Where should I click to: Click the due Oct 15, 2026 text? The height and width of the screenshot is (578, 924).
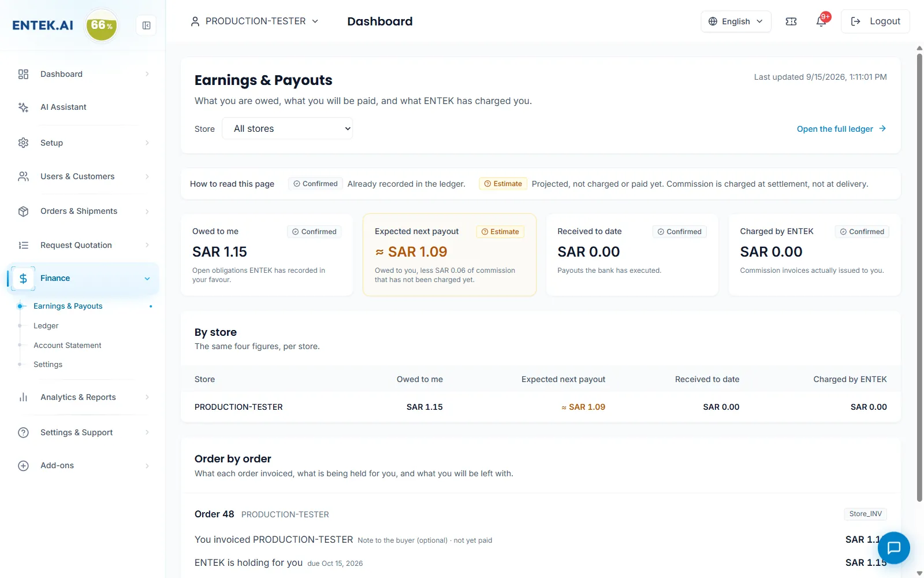(x=335, y=564)
